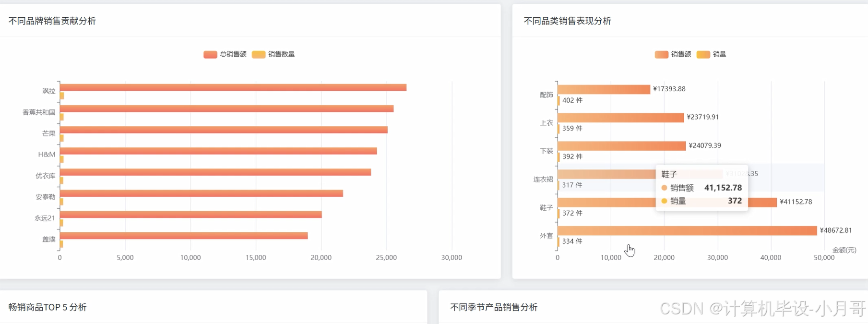The image size is (868, 324).
Task: Click the 41,152.78 value in tooltip
Action: 723,188
